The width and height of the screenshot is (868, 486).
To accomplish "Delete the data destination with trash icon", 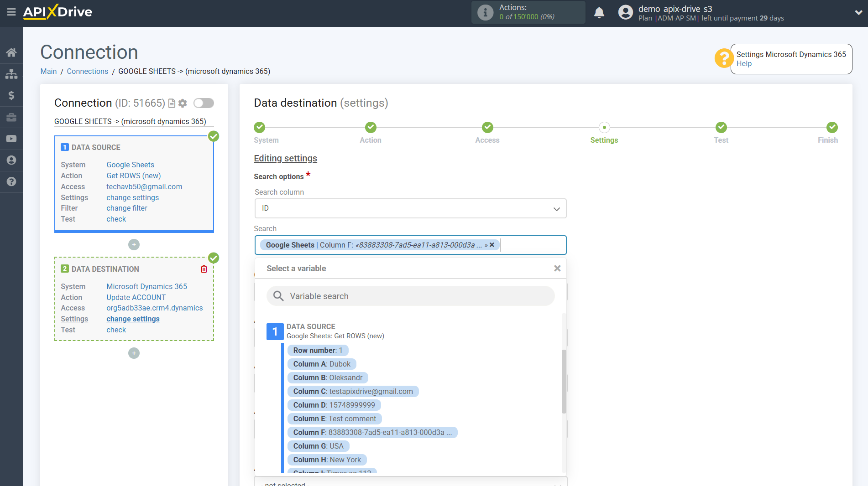I will (x=204, y=269).
